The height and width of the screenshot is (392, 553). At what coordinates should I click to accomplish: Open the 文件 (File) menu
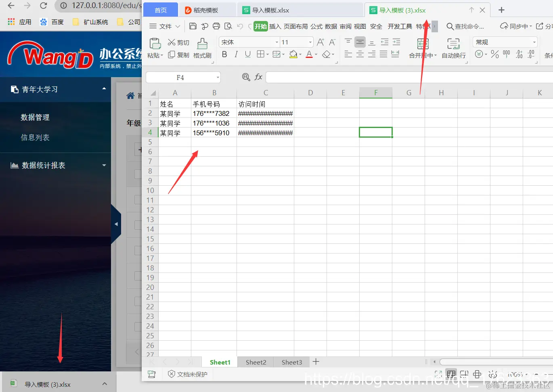click(x=165, y=26)
